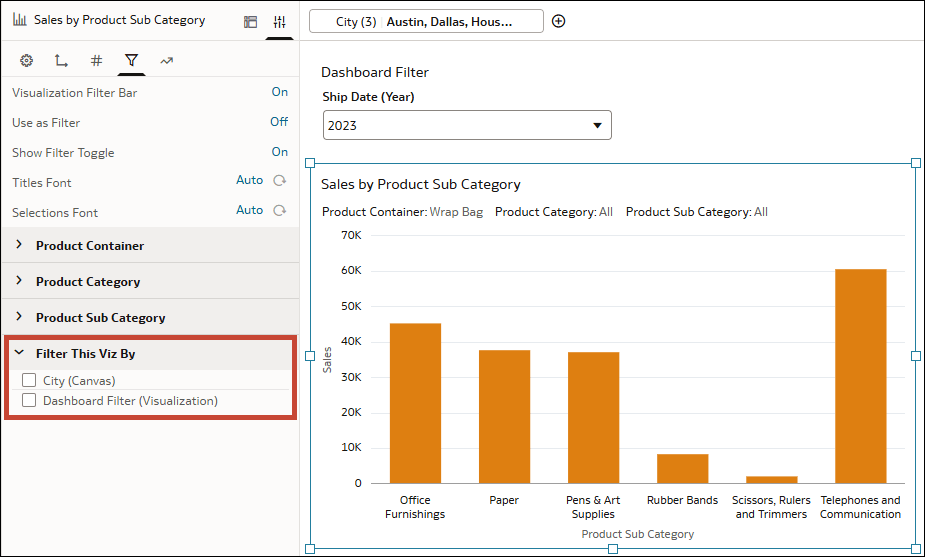Open the General settings gear tab
The image size is (925, 557).
pyautogui.click(x=27, y=61)
